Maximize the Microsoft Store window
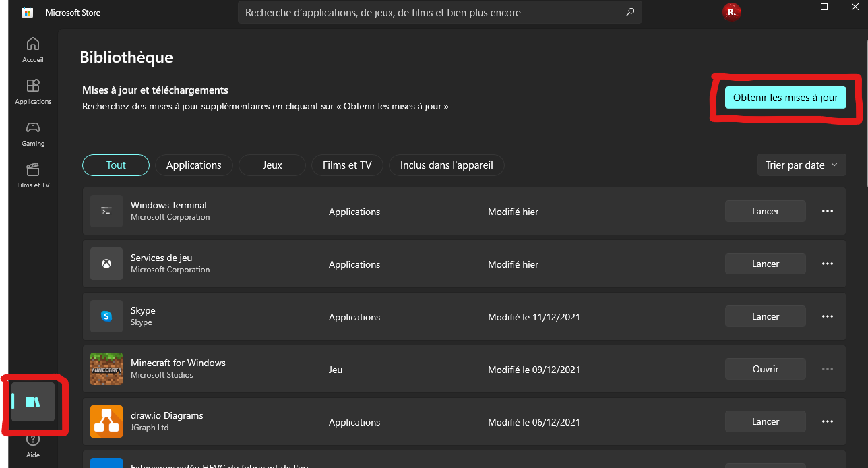 coord(824,7)
